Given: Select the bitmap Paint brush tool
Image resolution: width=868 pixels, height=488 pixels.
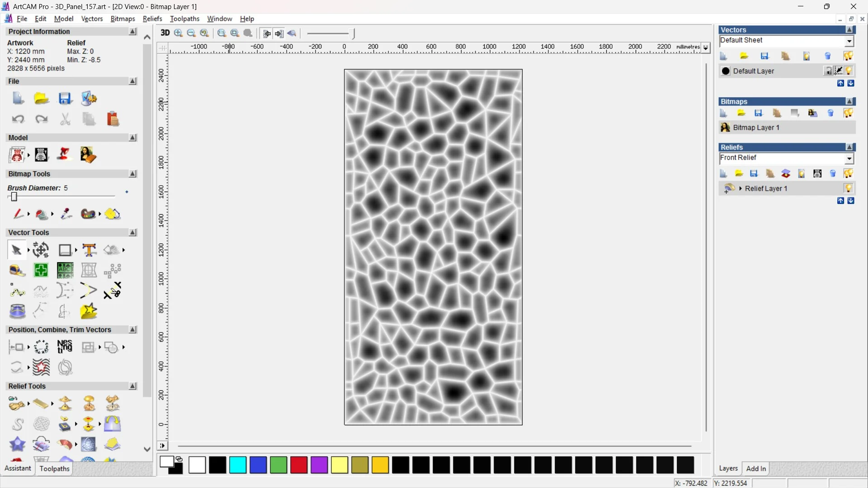Looking at the screenshot, I should coord(18,214).
